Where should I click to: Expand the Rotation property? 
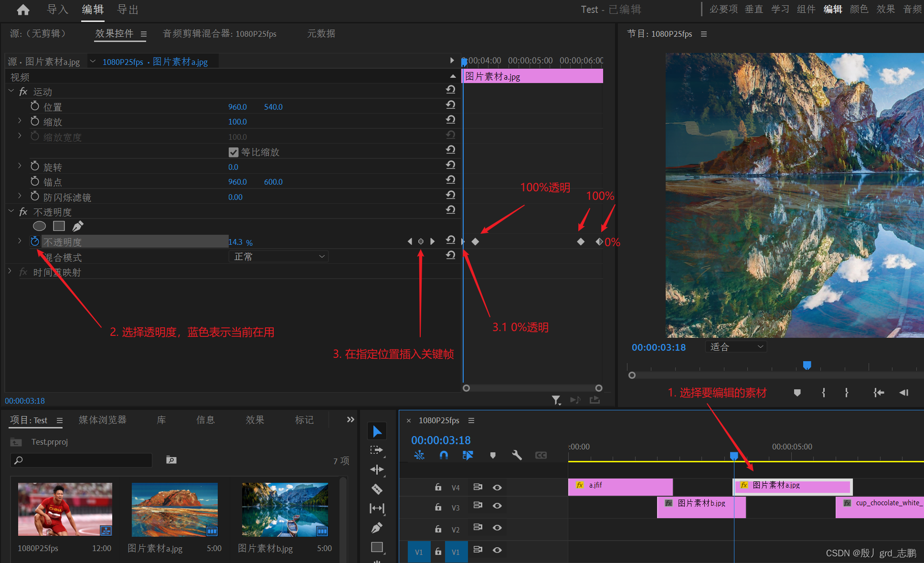coord(20,166)
